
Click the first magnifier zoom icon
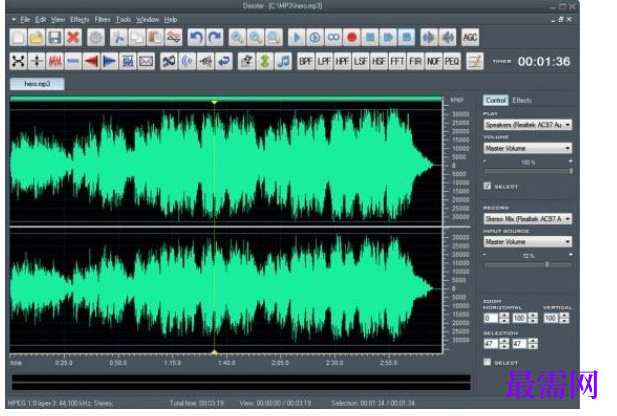[x=237, y=37]
